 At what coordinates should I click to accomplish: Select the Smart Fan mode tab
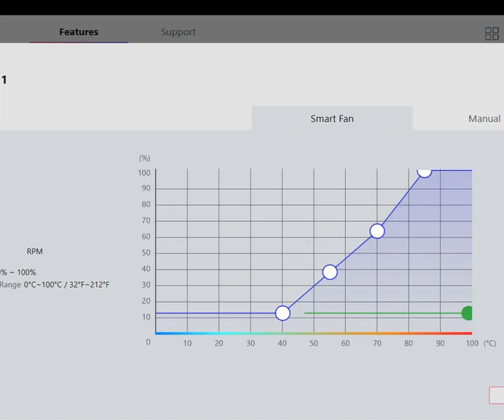332,118
